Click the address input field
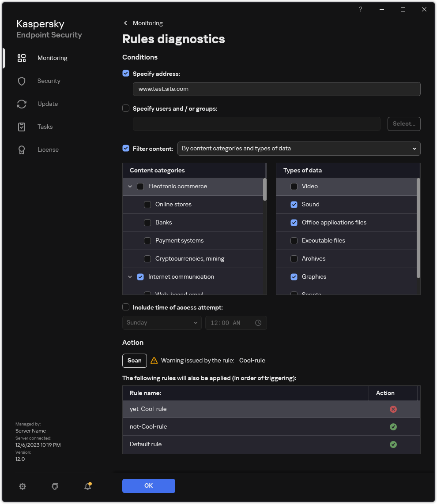 (x=276, y=89)
